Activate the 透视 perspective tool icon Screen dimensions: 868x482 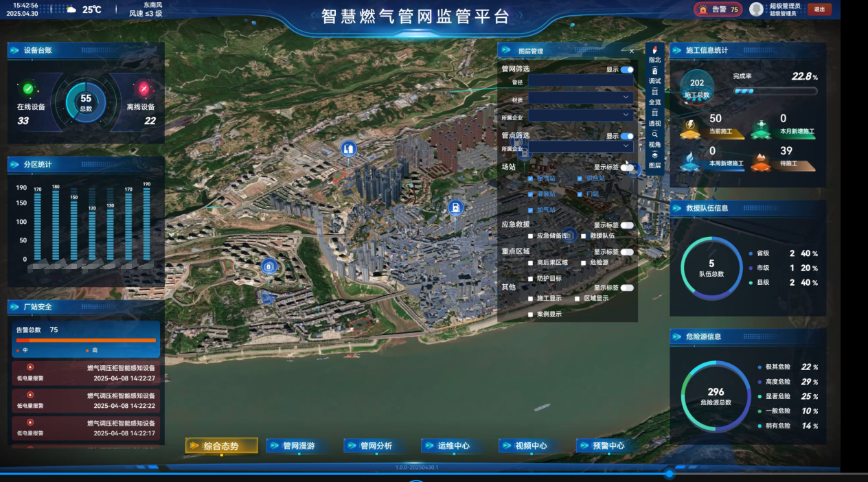pyautogui.click(x=654, y=113)
